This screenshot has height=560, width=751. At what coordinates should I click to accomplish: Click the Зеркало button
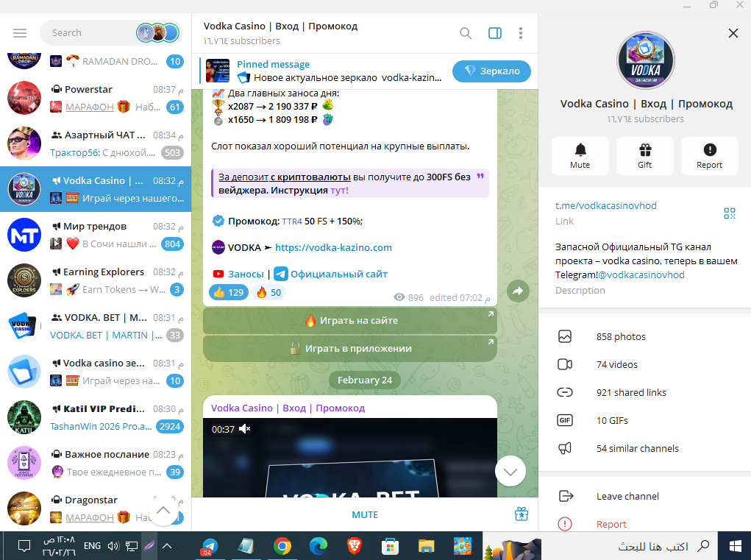click(x=491, y=71)
